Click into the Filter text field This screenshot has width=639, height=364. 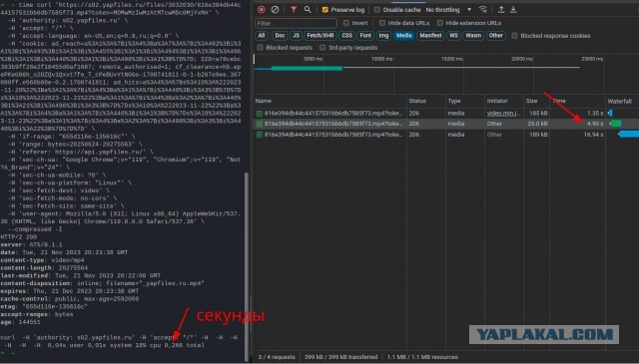click(x=296, y=23)
